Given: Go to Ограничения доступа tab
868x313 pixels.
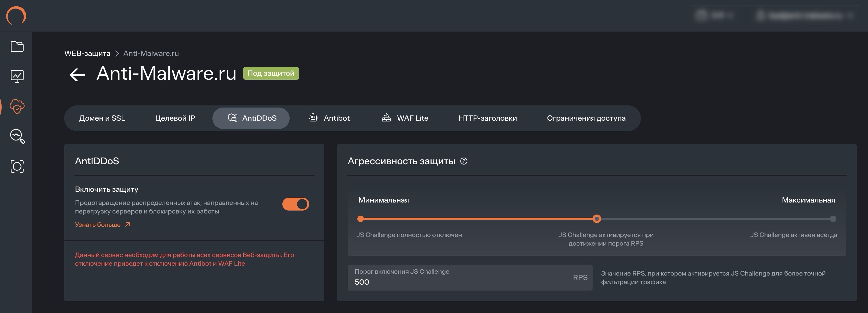Looking at the screenshot, I should pos(586,118).
